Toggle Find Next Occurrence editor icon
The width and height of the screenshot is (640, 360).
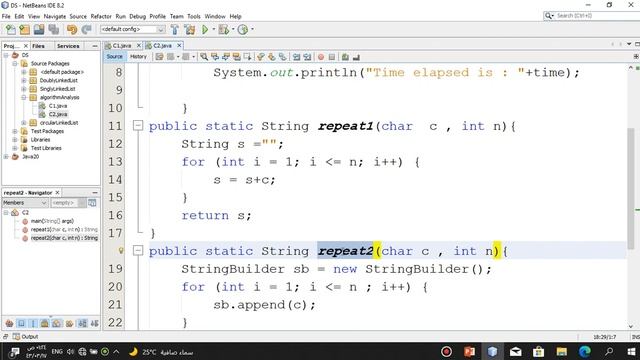(226, 57)
